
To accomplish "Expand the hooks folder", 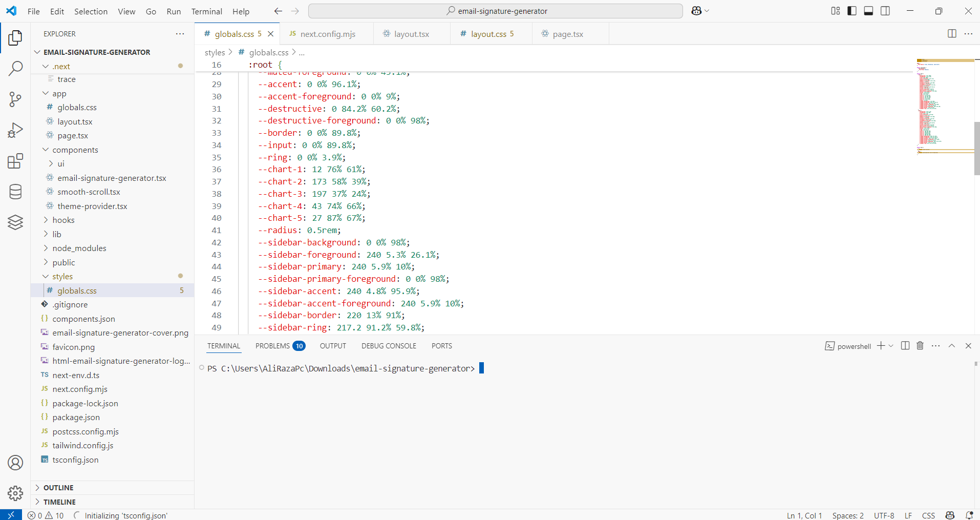I will (x=46, y=220).
